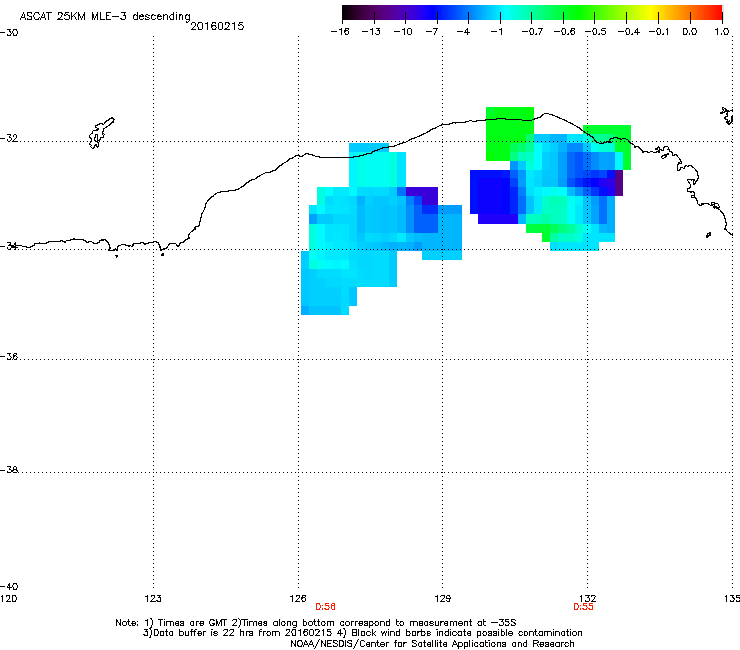Click the latitude label -30
740x650 pixels.
click(9, 33)
